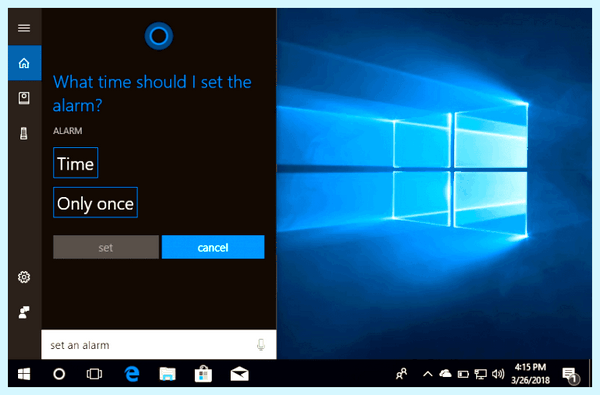Show hidden system tray icons
The image size is (600, 395).
pyautogui.click(x=428, y=374)
